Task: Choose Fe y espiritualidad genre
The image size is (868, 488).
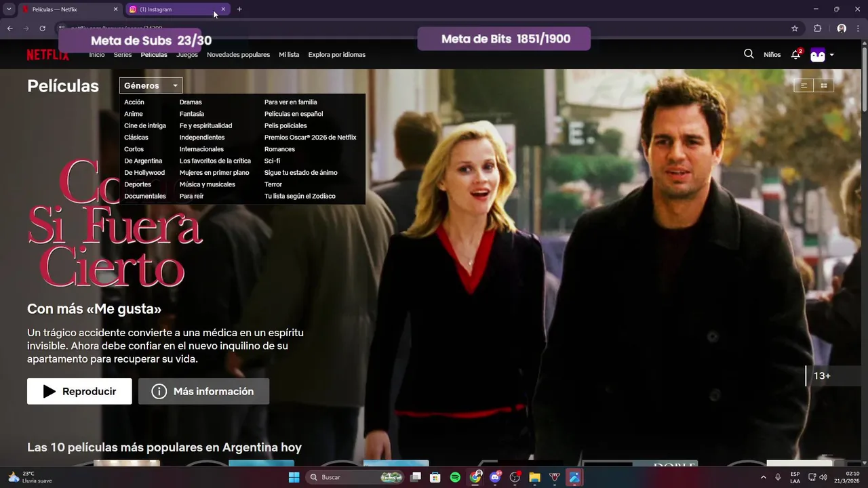Action: tap(205, 125)
